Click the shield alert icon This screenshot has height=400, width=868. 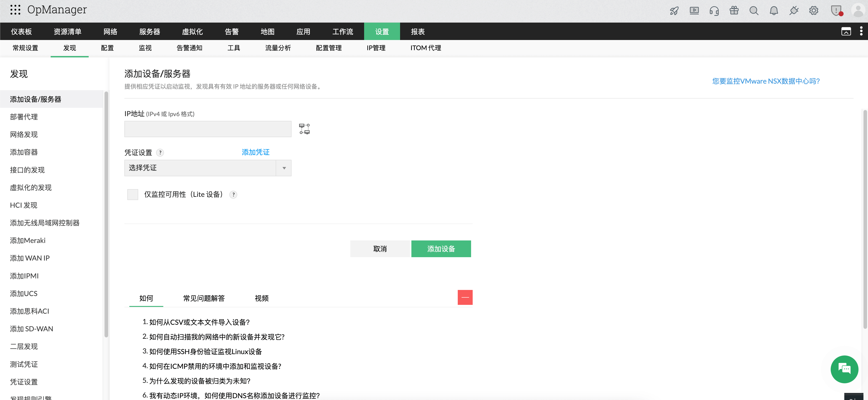(837, 11)
